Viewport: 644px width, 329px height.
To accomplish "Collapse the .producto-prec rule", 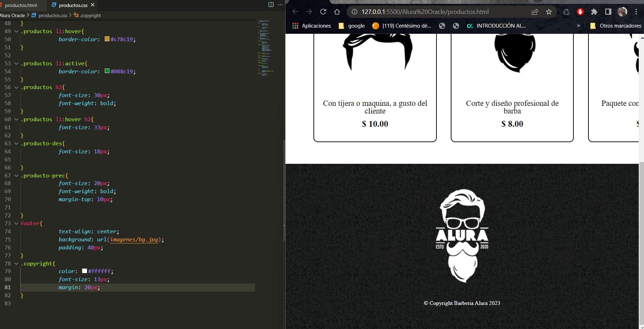I will (16, 176).
